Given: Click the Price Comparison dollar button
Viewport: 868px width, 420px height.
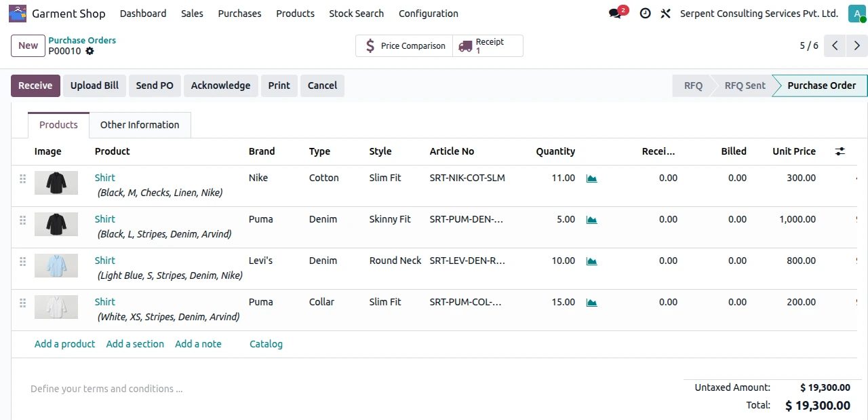Looking at the screenshot, I should [x=404, y=46].
